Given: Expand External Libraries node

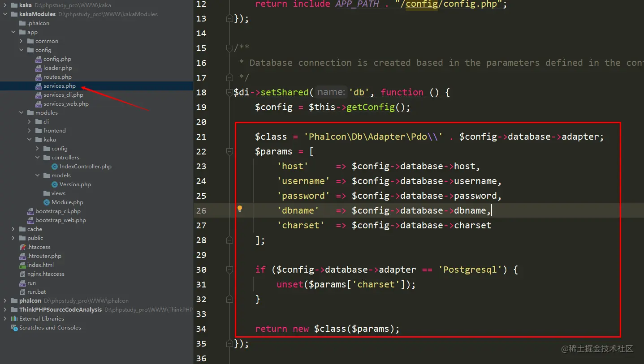Looking at the screenshot, I should click(x=5, y=319).
